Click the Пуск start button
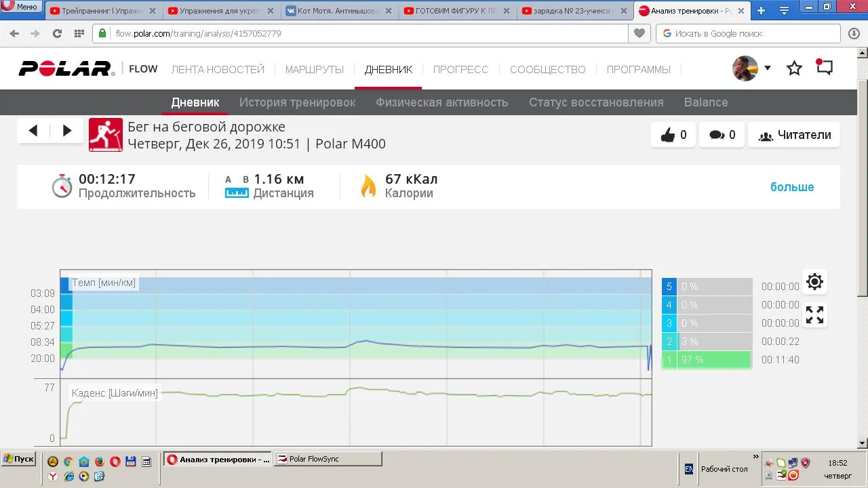Image resolution: width=868 pixels, height=488 pixels. point(18,459)
